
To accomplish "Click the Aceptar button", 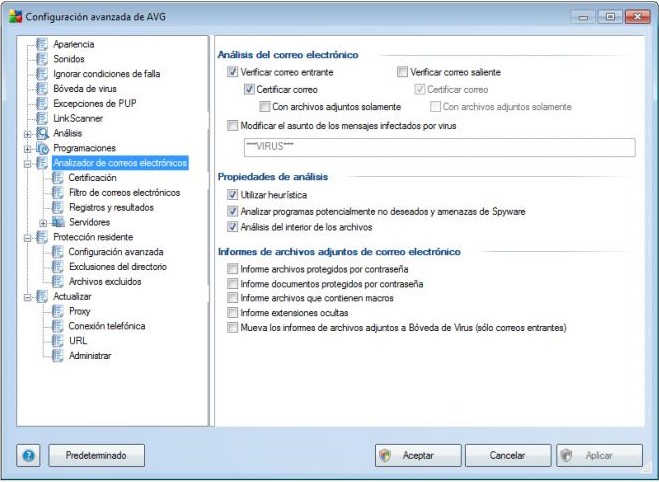I will coord(418,456).
